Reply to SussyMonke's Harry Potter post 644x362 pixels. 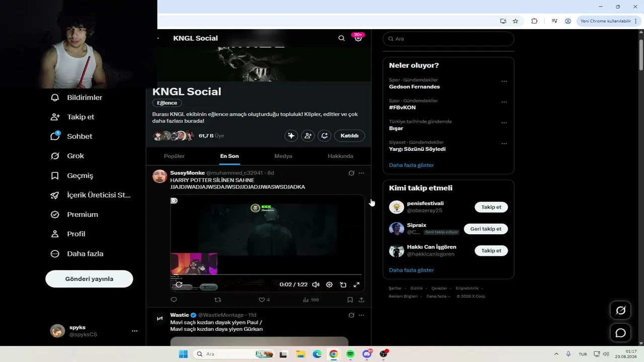coord(174,300)
